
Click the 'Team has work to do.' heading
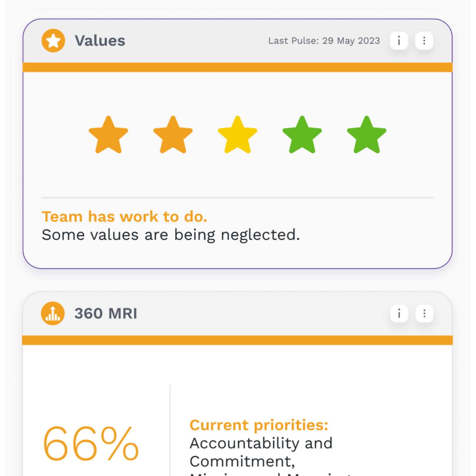tap(124, 217)
